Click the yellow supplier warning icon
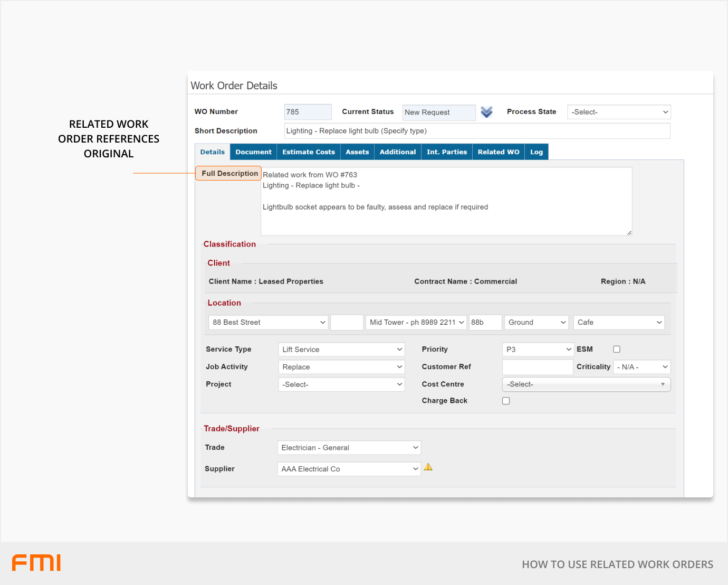728x585 pixels. click(x=428, y=467)
